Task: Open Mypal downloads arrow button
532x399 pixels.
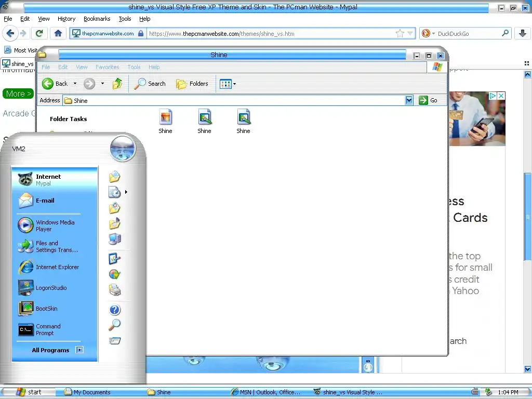Action: [523, 33]
